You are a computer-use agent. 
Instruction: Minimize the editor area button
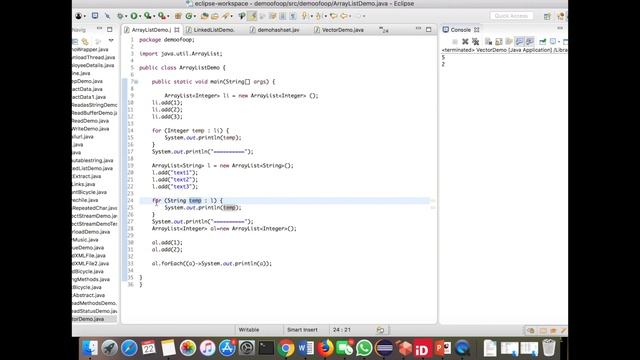pos(418,29)
